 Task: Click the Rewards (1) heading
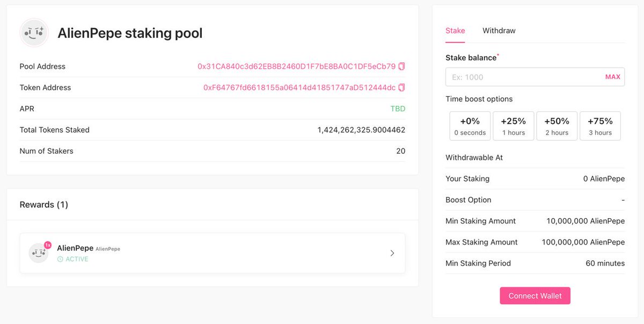point(44,205)
